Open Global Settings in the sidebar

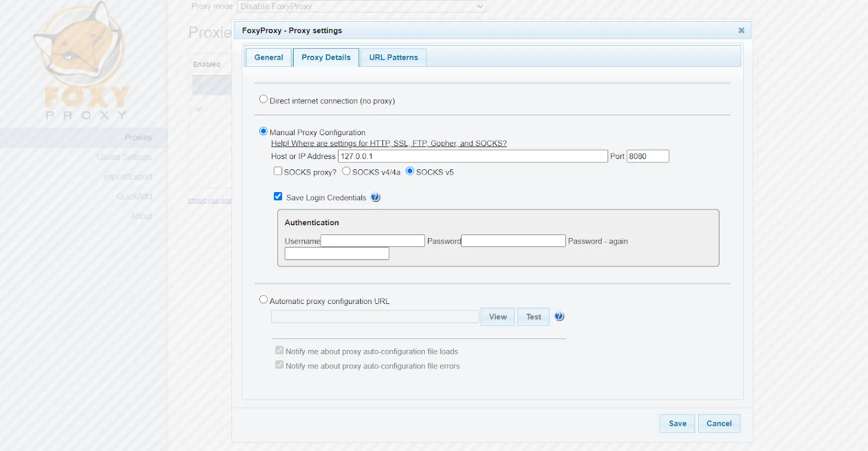point(124,157)
